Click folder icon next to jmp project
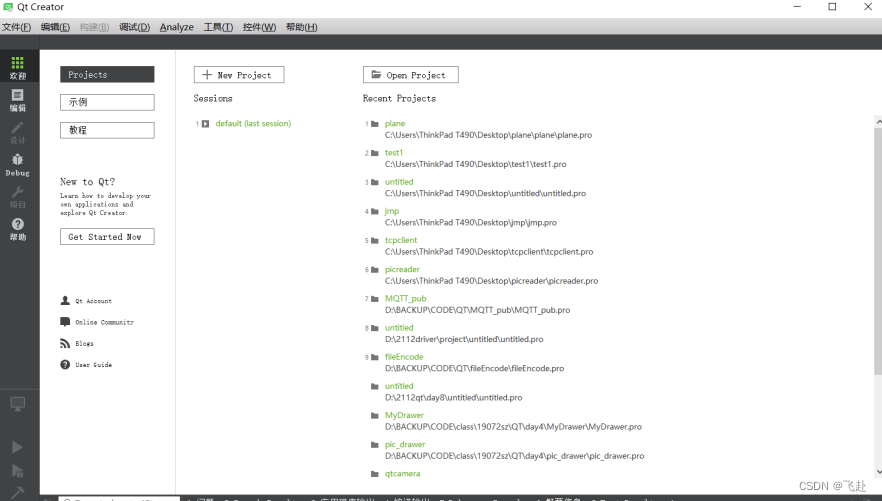This screenshot has width=882, height=501. click(x=375, y=211)
